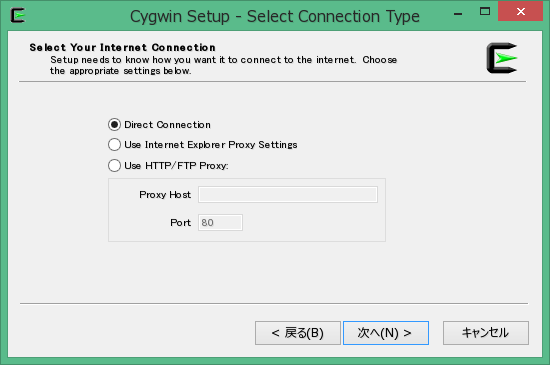The height and width of the screenshot is (365, 550).
Task: Click the Port field showing 80
Action: coord(220,223)
